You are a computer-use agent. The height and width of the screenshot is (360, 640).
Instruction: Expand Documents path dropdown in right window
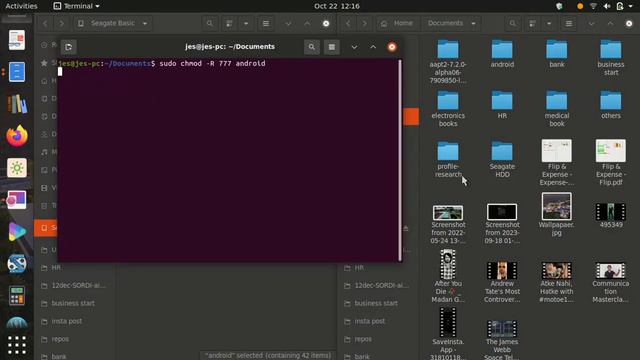[x=473, y=23]
